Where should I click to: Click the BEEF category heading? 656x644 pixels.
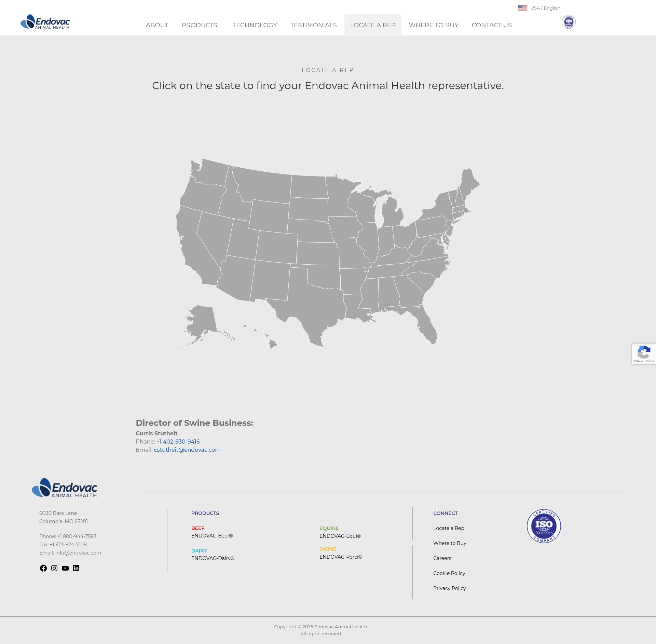(198, 528)
